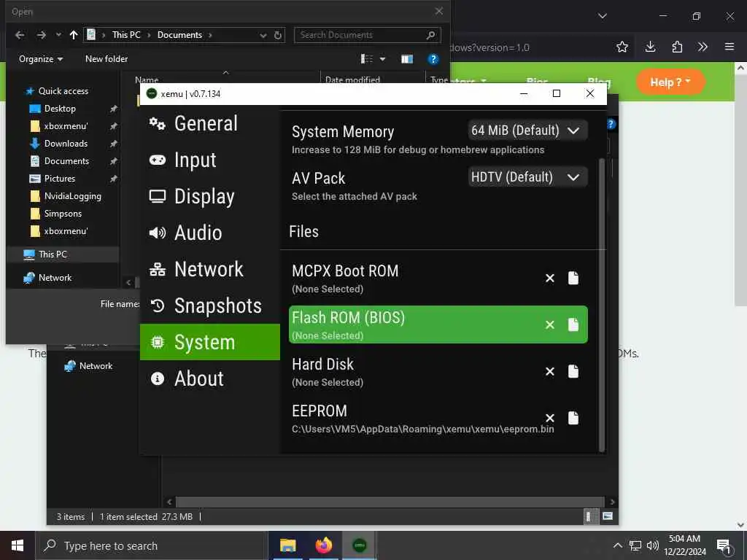Open the view options dropdown arrow
Screen dimensions: 747x560
coord(382,59)
